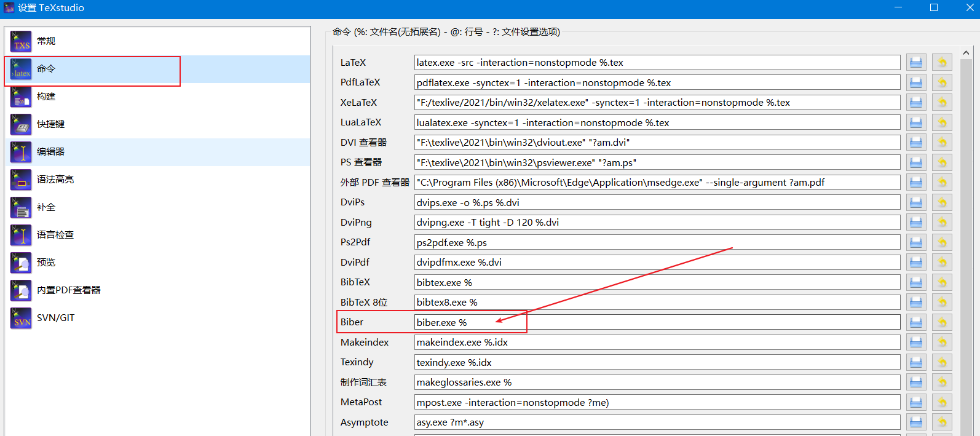This screenshot has height=436, width=980.
Task: Browse for the LaTeX command executable
Action: click(916, 62)
